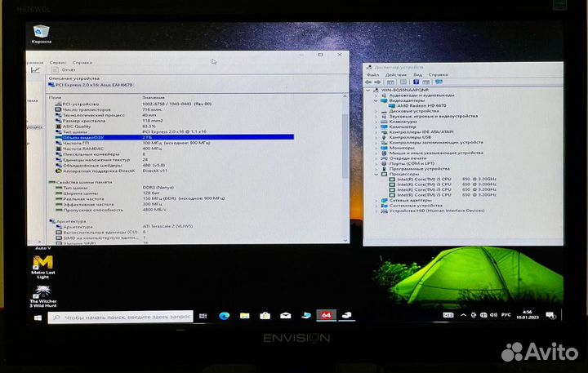Collapse the Видеоадаптеры category
Screen dimensions: 588x373
(x=376, y=101)
